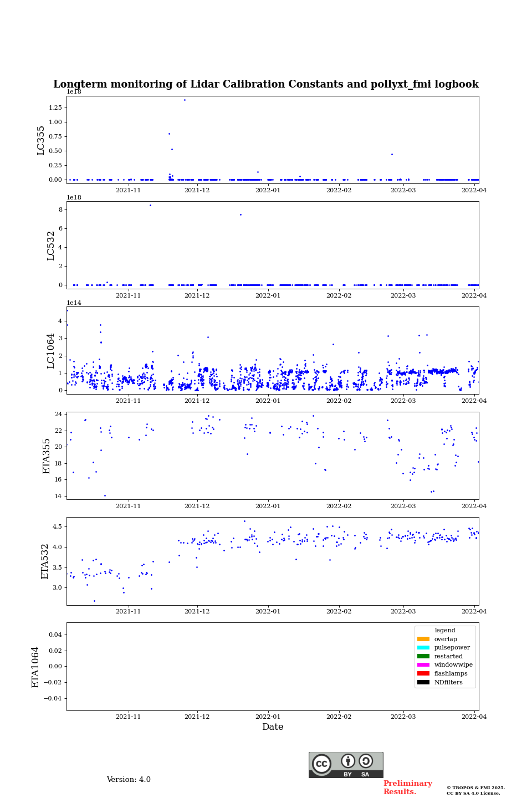This screenshot has width=532, height=798.
Task: Click the LC355 y-axis label
Action: click(41, 140)
